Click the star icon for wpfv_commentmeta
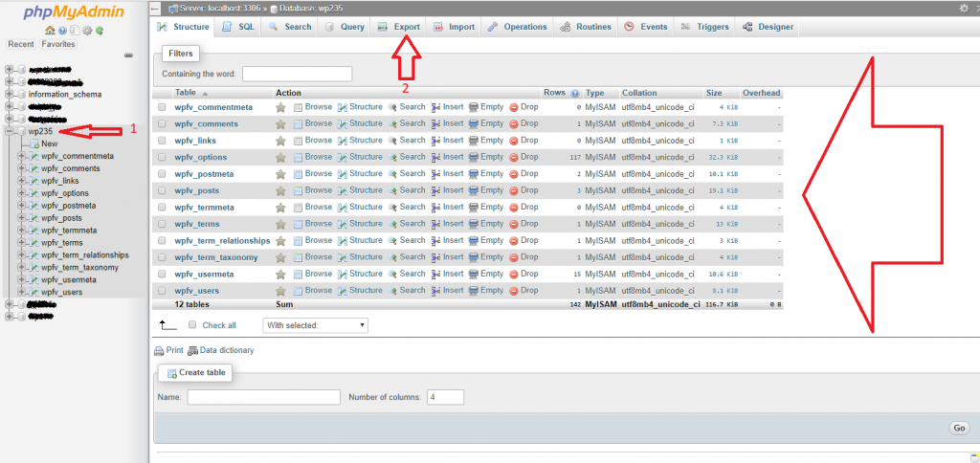Viewport: 980px width, 463px height. pyautogui.click(x=280, y=107)
